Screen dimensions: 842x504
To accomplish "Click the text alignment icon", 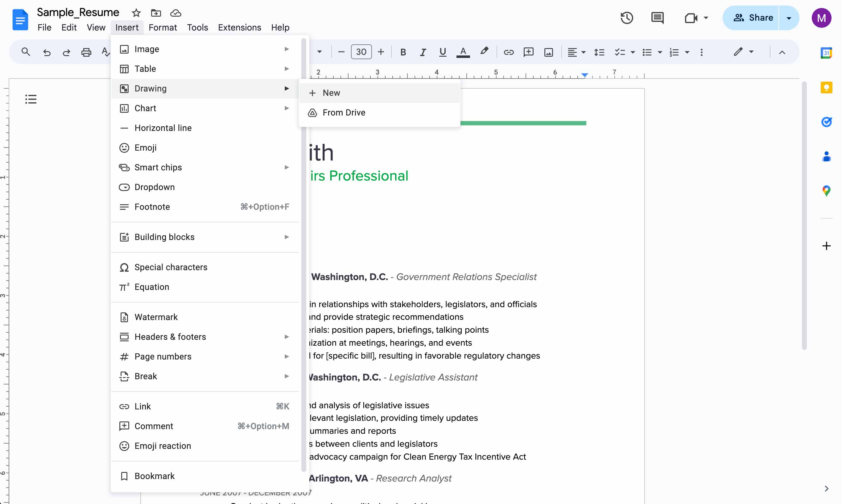I will [x=572, y=52].
